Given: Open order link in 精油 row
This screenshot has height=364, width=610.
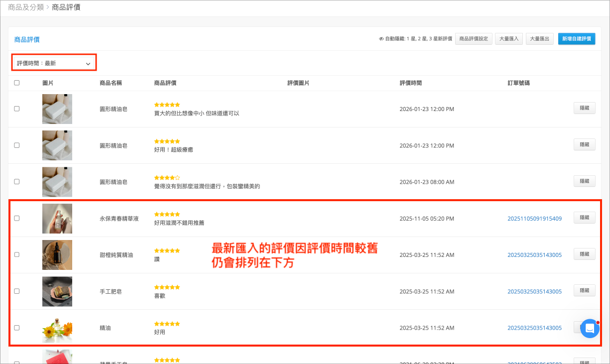Looking at the screenshot, I should 534,328.
